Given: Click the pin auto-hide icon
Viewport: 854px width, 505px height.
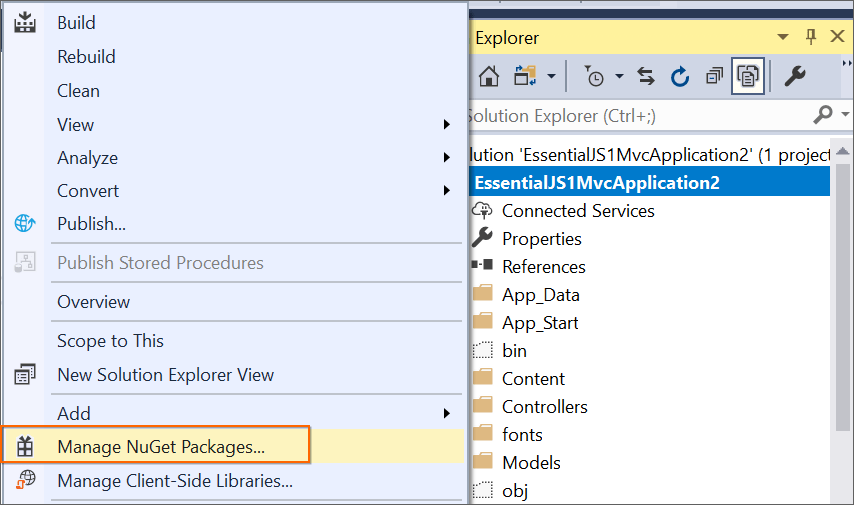Looking at the screenshot, I should pos(810,36).
